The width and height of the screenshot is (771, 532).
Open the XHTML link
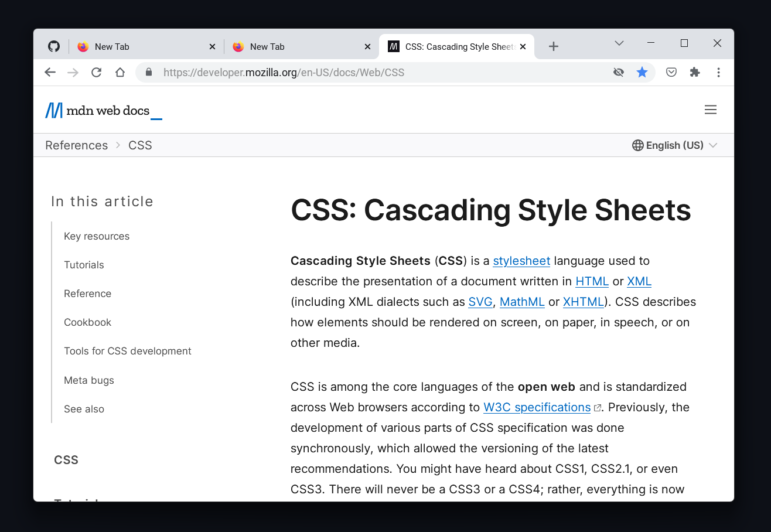(584, 302)
